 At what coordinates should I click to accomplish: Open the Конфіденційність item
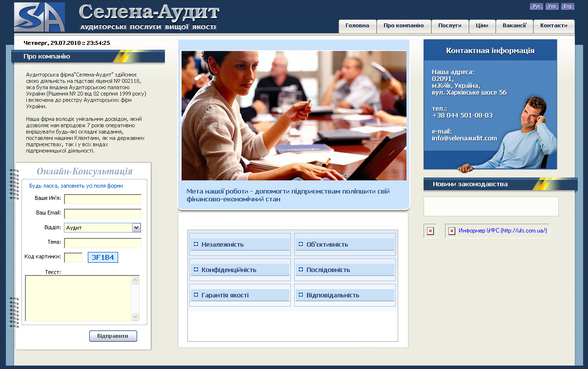coord(240,270)
